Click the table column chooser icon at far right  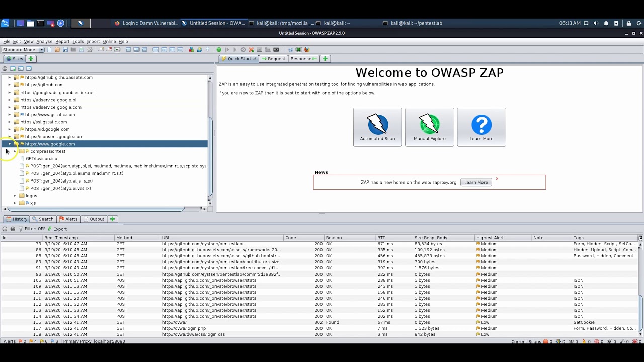640,238
